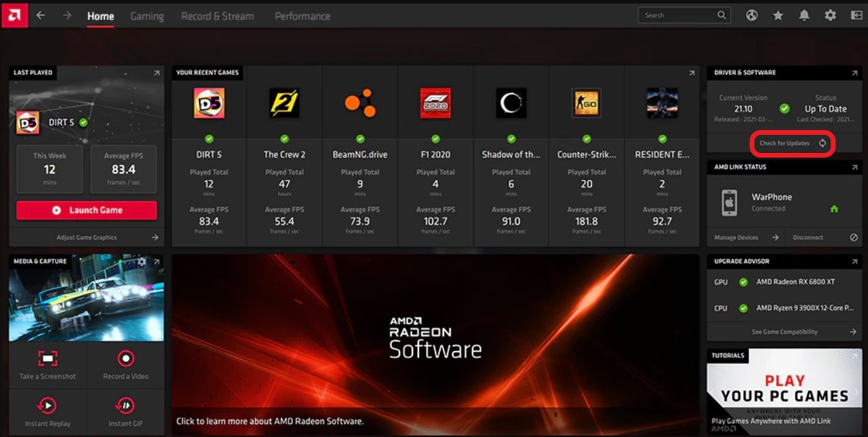Image resolution: width=868 pixels, height=437 pixels.
Task: Click the CPU AMD Ryzen 9 3900X row
Action: 785,308
